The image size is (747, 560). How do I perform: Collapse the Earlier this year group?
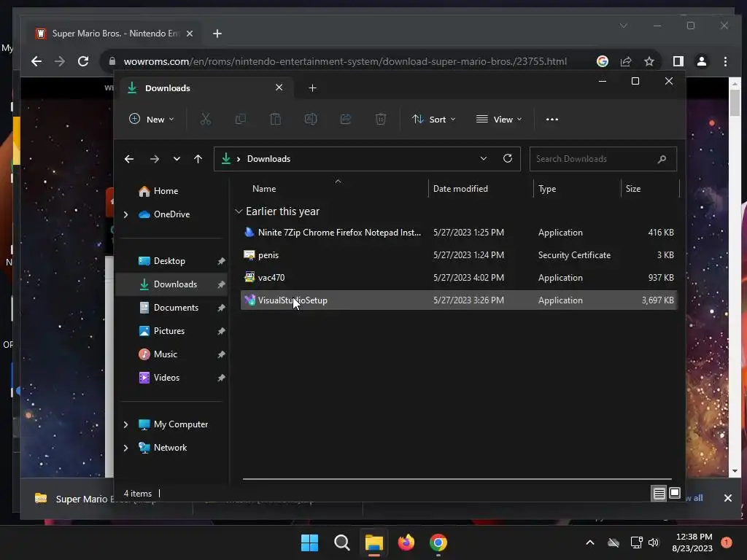coord(239,211)
